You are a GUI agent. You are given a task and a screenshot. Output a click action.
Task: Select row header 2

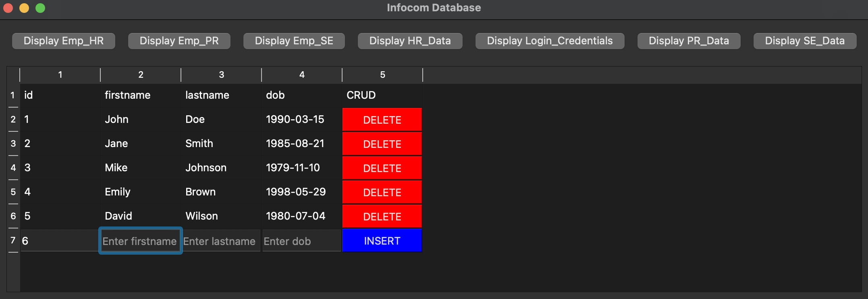[13, 120]
